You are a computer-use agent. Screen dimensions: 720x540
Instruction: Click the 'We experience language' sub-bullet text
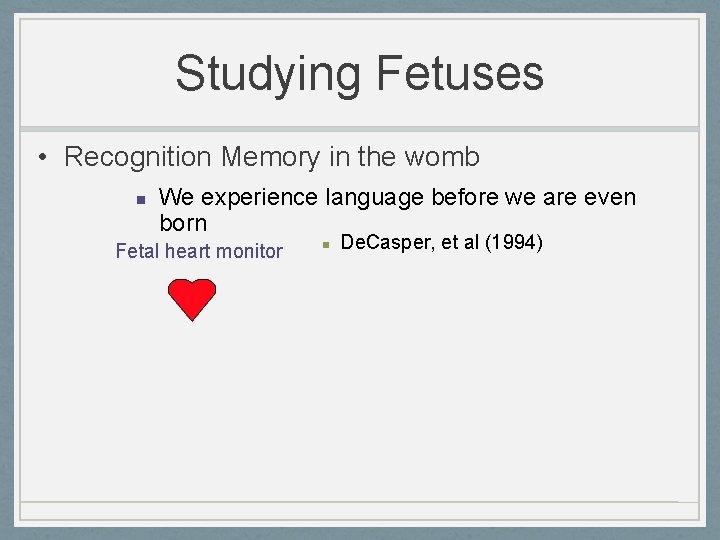pyautogui.click(x=397, y=197)
